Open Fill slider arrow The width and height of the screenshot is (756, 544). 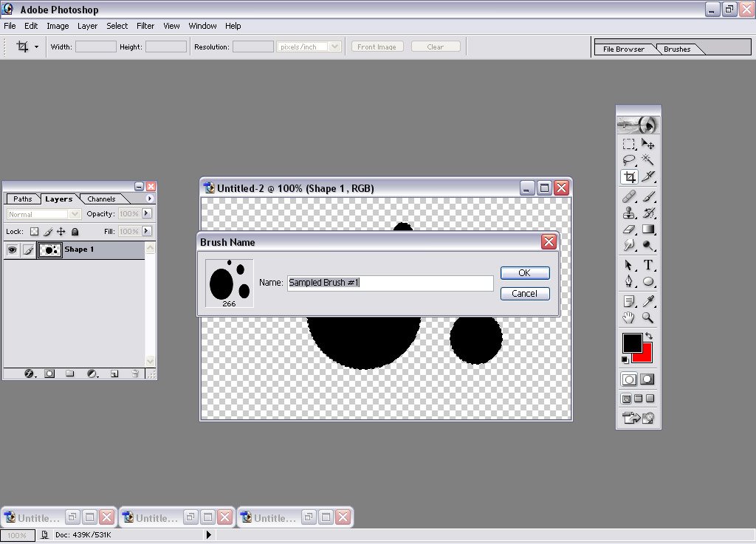pos(147,231)
